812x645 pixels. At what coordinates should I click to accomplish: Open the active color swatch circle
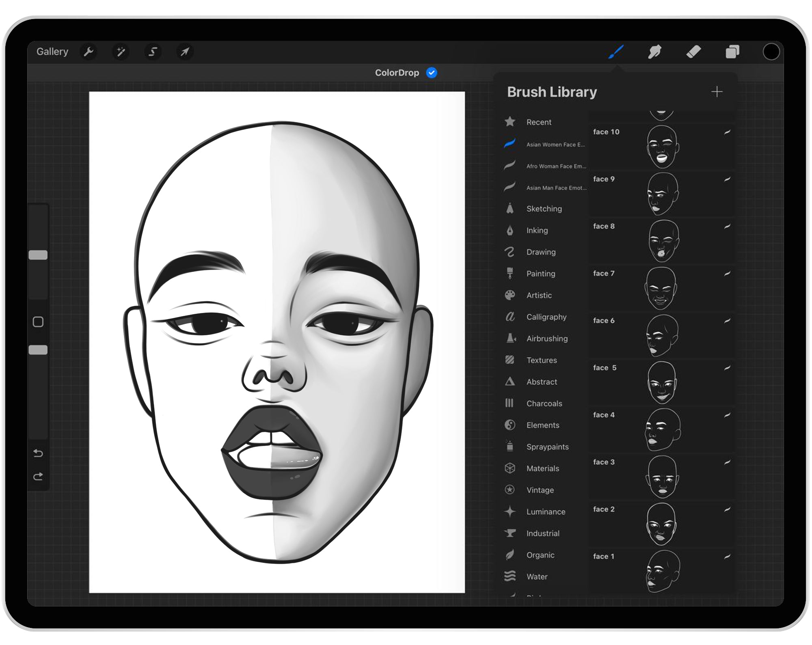(x=772, y=52)
